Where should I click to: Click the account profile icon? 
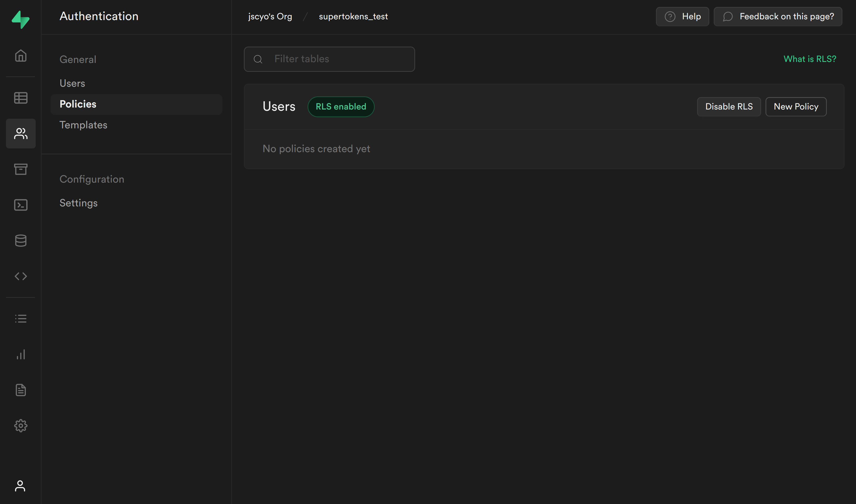(x=20, y=486)
